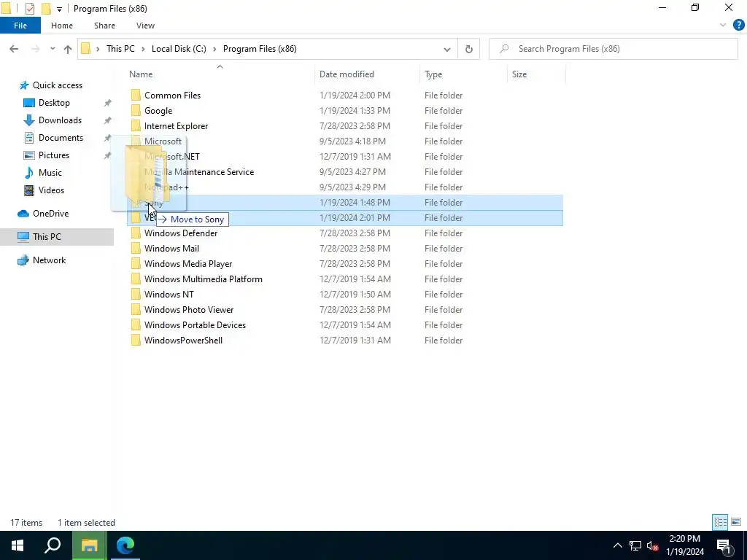Select the Common Files folder icon

pos(136,96)
